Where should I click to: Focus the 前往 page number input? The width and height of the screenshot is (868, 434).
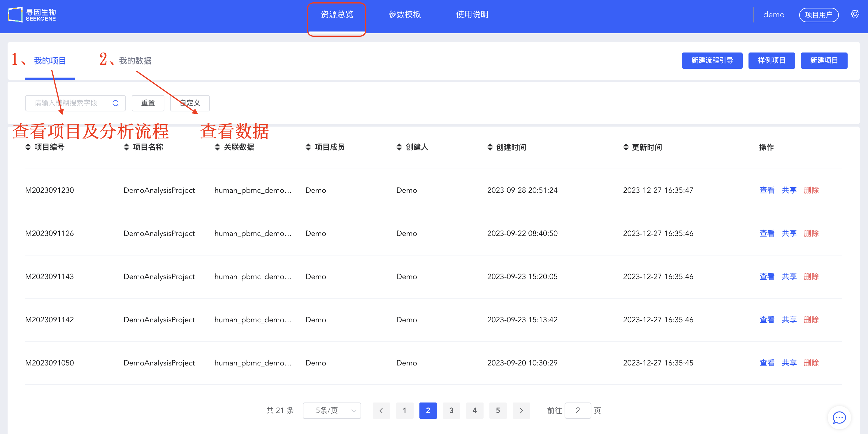[577, 410]
